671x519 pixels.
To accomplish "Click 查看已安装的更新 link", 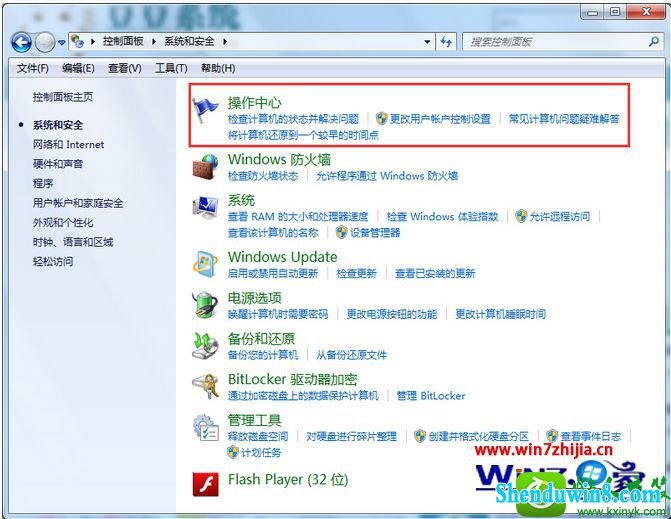I will [435, 273].
